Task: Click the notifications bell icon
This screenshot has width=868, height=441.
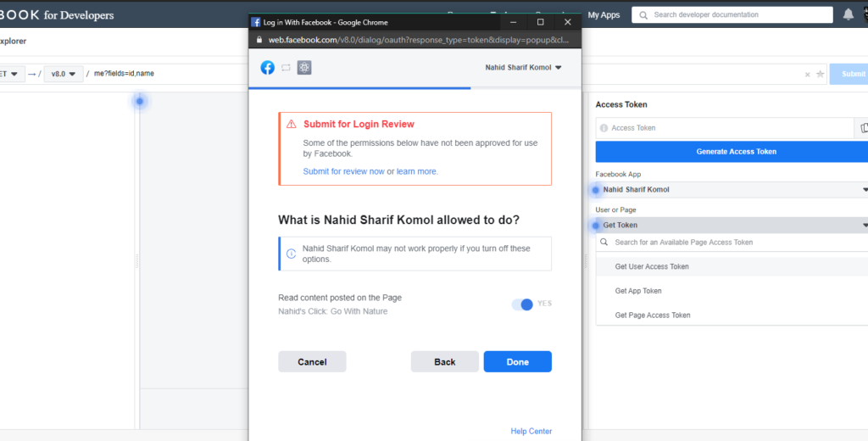Action: pos(848,15)
